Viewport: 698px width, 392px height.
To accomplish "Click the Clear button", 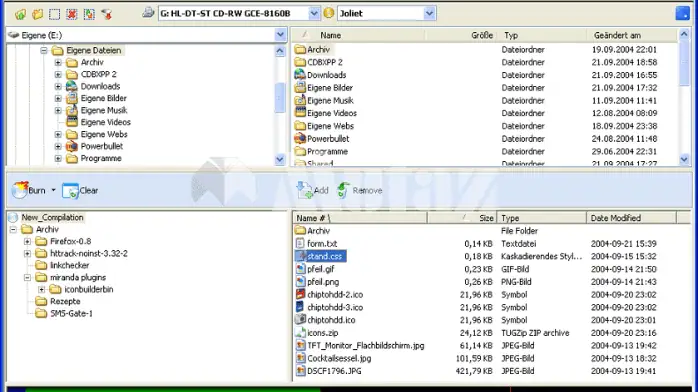I will [x=80, y=190].
